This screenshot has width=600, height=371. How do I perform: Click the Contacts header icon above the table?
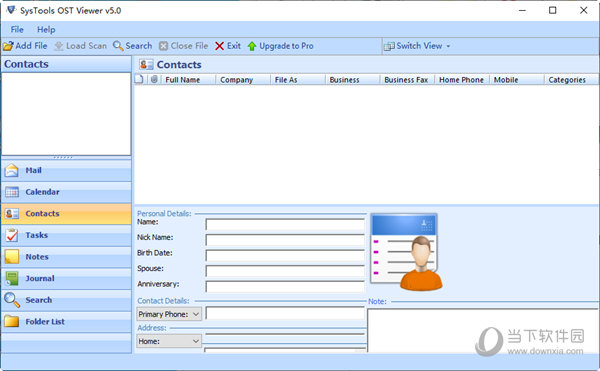146,64
